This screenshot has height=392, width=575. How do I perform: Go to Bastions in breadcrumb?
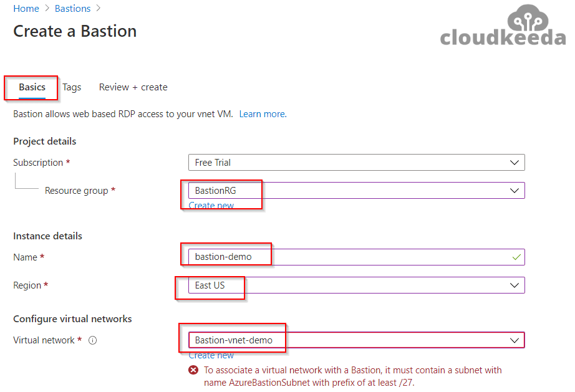click(72, 9)
